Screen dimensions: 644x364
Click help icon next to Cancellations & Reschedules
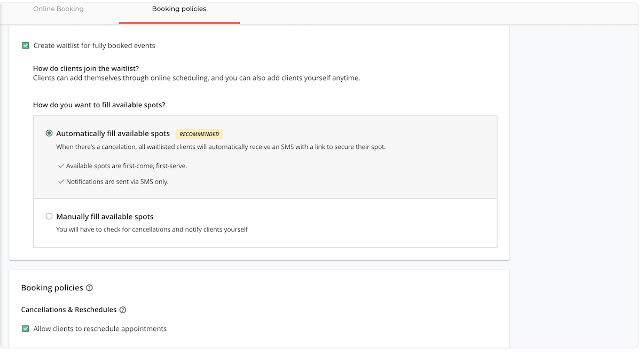coord(123,310)
